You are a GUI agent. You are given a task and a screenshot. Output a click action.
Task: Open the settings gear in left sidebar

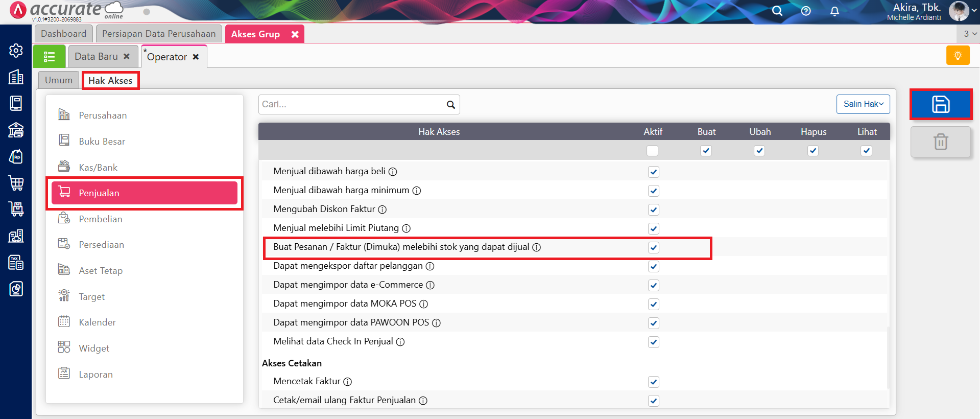click(16, 51)
